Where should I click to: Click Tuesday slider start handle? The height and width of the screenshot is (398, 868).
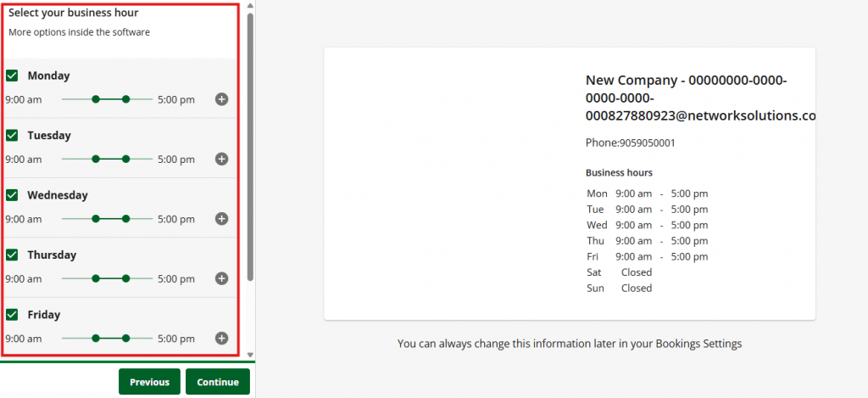tap(96, 159)
